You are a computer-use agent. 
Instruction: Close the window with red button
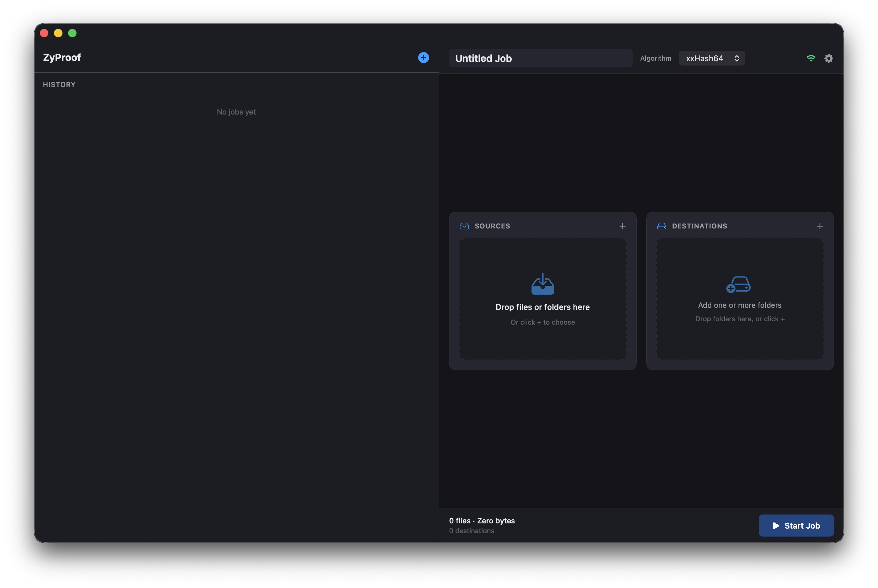44,33
